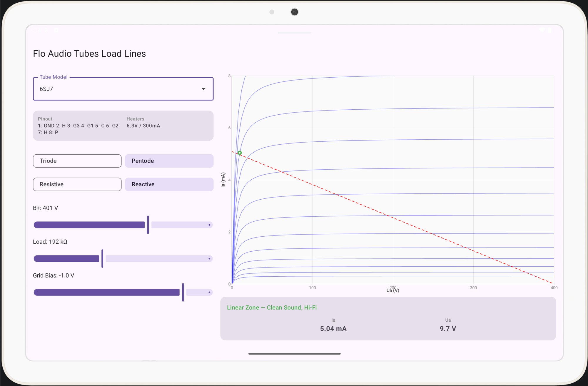Click the end stop dot of B+ slider
This screenshot has height=386, width=588.
pos(209,225)
